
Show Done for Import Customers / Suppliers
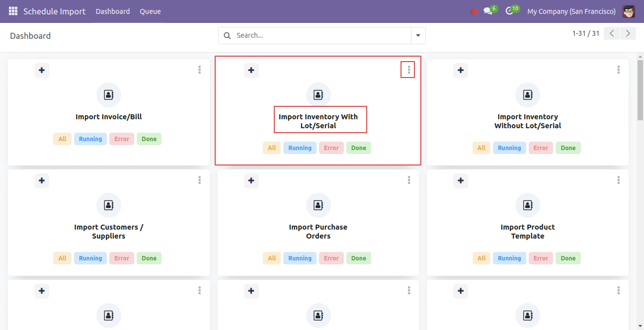[x=149, y=258]
